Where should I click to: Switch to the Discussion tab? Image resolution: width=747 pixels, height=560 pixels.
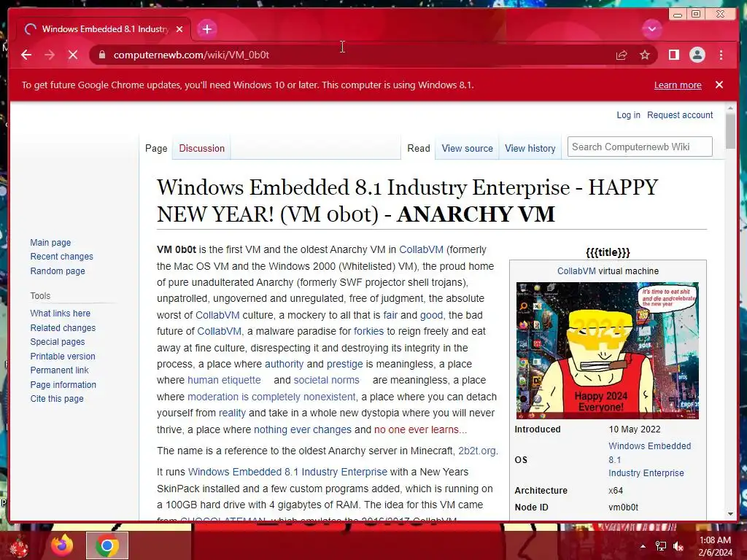click(201, 148)
